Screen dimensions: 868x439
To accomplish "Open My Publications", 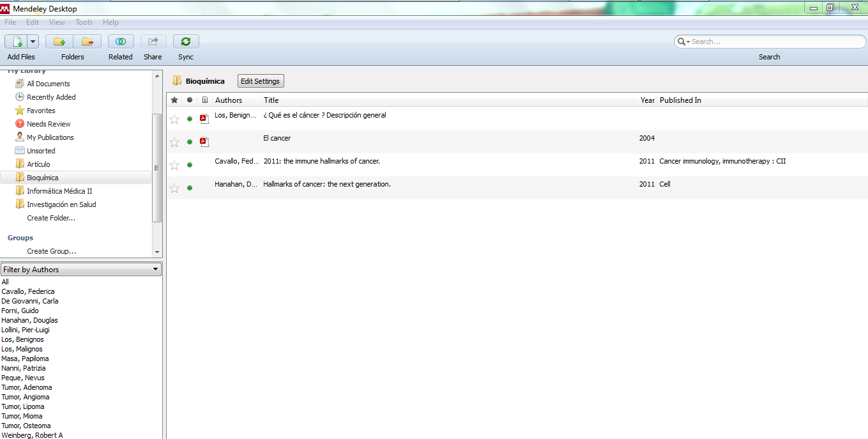I will [x=50, y=137].
